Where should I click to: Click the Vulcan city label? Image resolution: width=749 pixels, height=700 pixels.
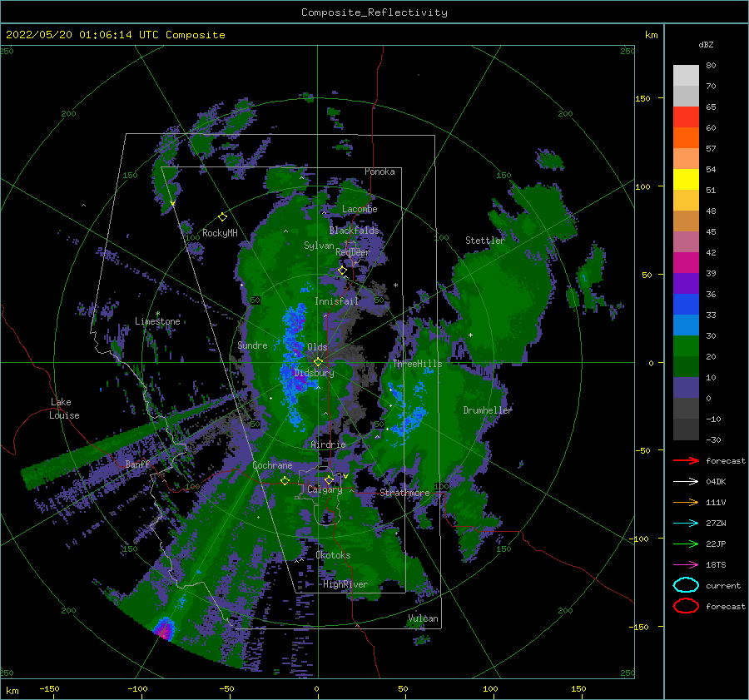click(x=424, y=618)
